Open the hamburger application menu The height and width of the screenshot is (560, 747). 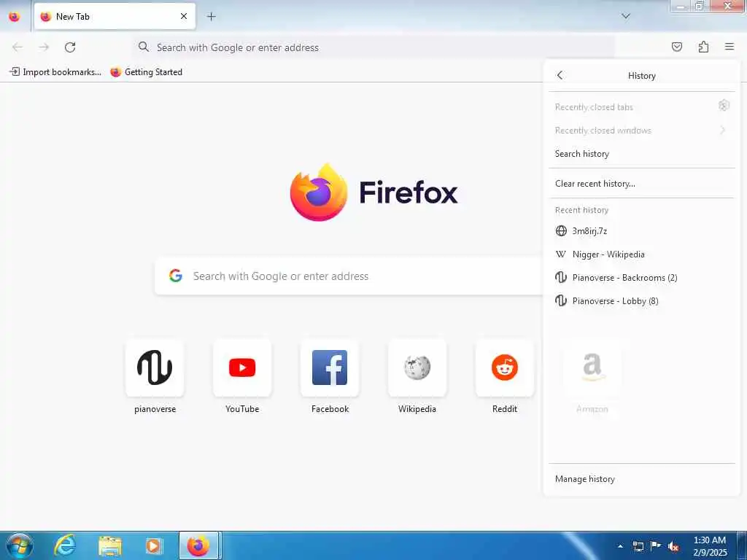point(729,47)
